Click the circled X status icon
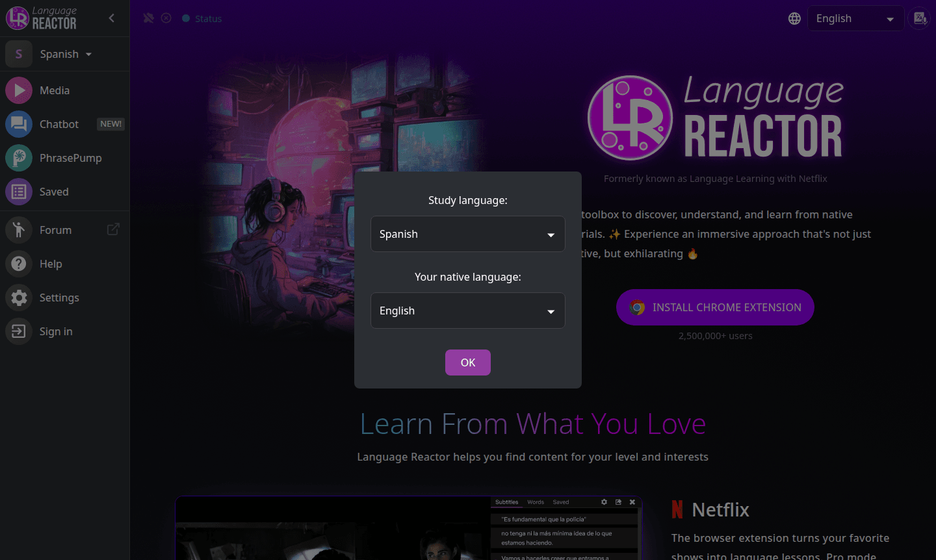 tap(166, 18)
